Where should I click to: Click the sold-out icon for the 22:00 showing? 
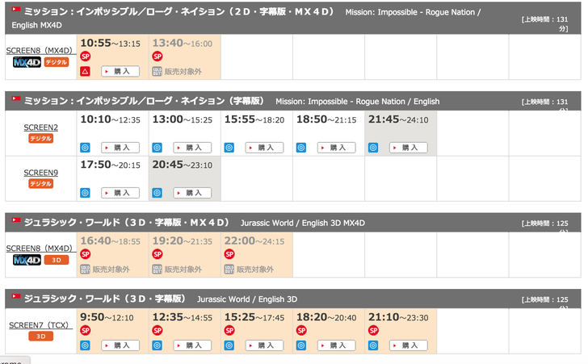229,269
